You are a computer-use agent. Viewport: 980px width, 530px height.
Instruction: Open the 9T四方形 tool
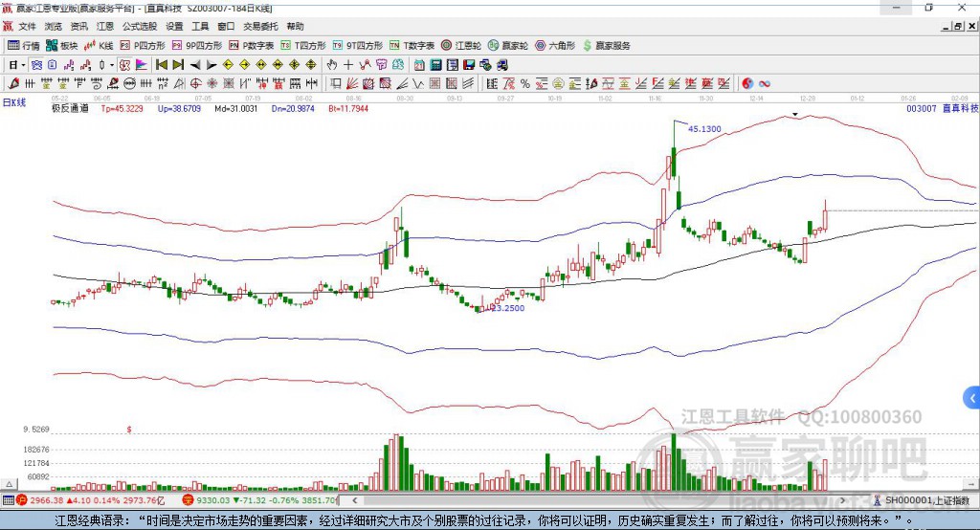[x=358, y=46]
